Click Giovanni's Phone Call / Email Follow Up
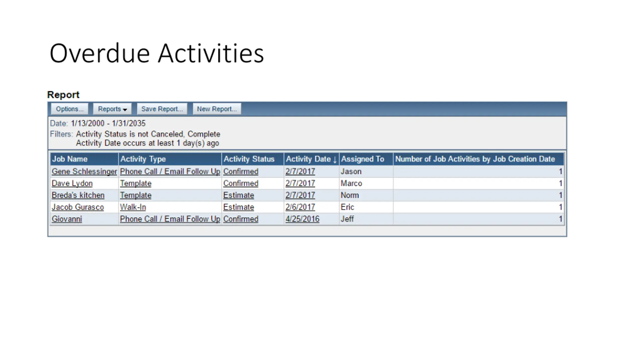 tap(170, 219)
